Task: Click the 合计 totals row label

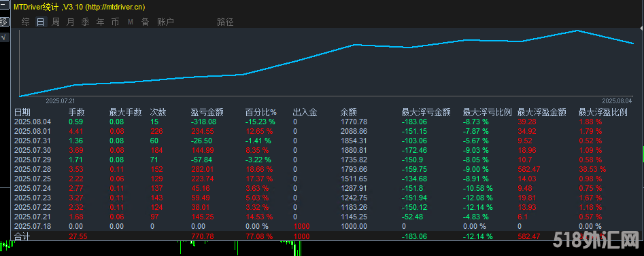Action: [x=22, y=237]
